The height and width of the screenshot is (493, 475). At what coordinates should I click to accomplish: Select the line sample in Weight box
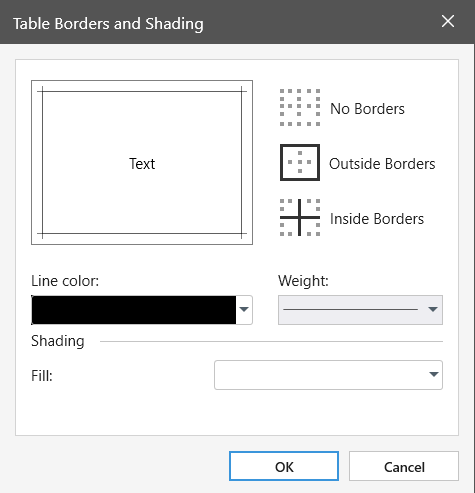pyautogui.click(x=350, y=310)
